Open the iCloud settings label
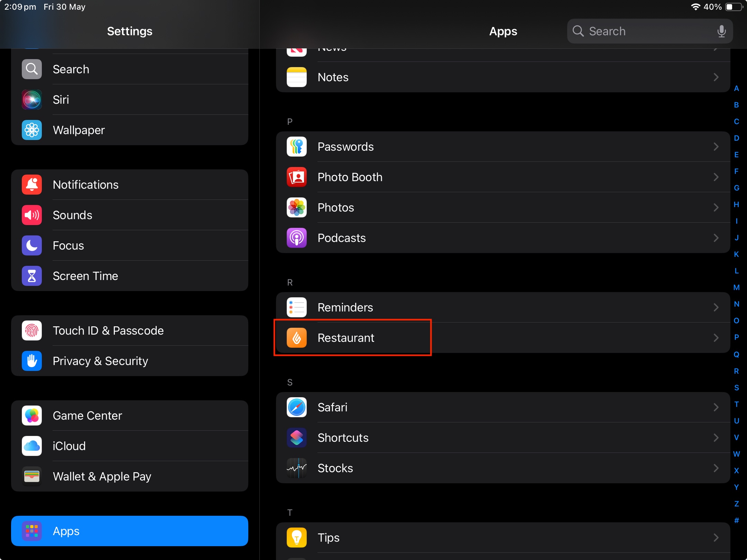747x560 pixels. 69,446
